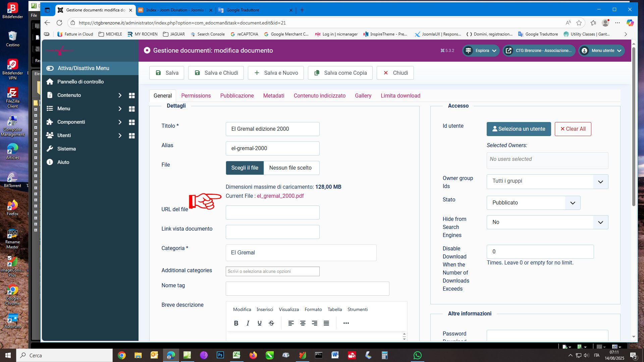Click the Chiudi button
The image size is (644, 362).
click(395, 73)
